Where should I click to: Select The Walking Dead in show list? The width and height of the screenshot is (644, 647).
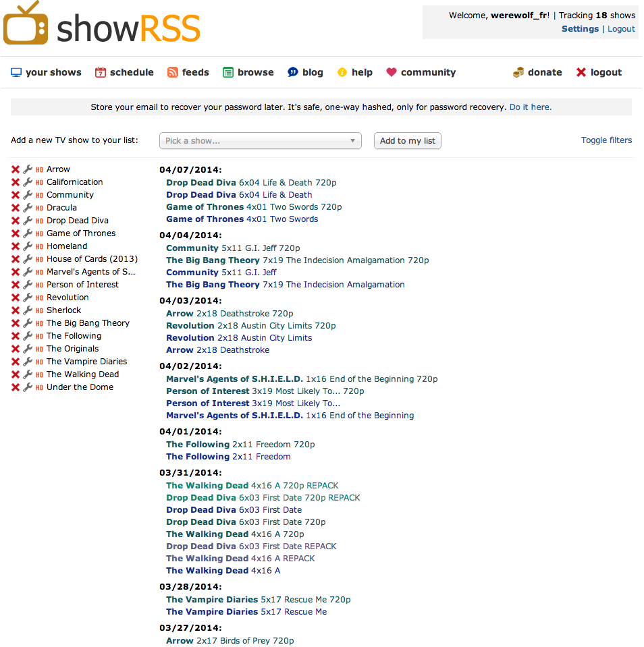82,374
